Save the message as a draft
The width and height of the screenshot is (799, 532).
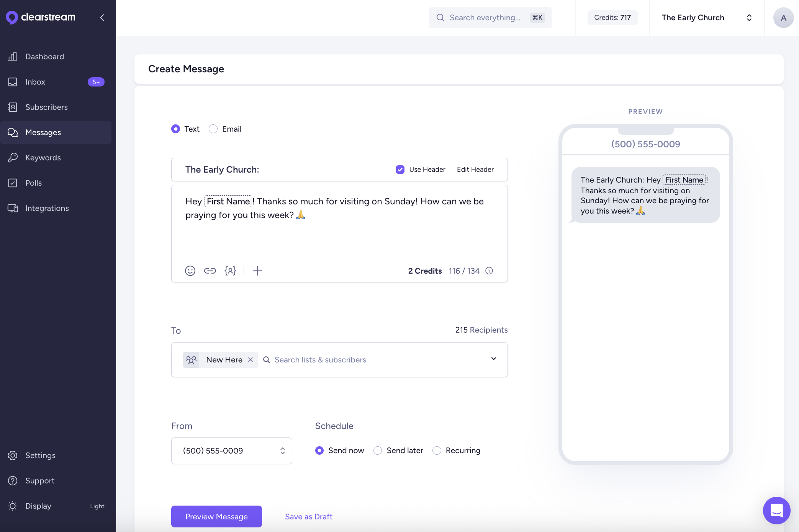308,516
